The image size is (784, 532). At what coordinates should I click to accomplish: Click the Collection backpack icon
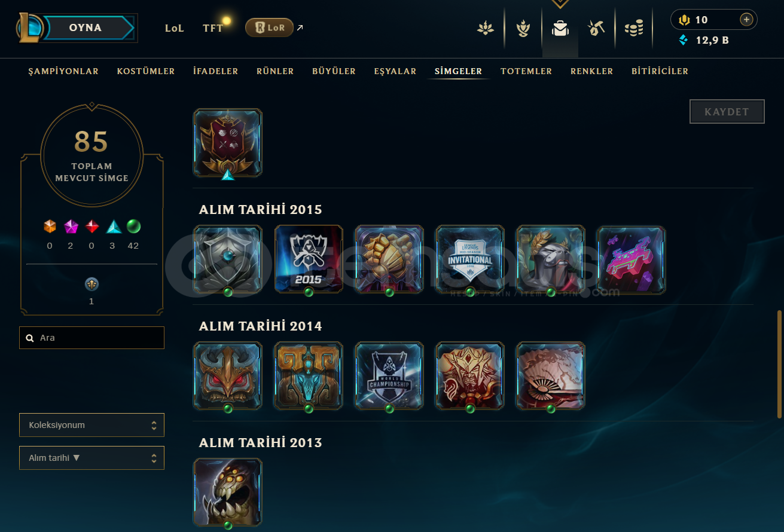pyautogui.click(x=560, y=28)
